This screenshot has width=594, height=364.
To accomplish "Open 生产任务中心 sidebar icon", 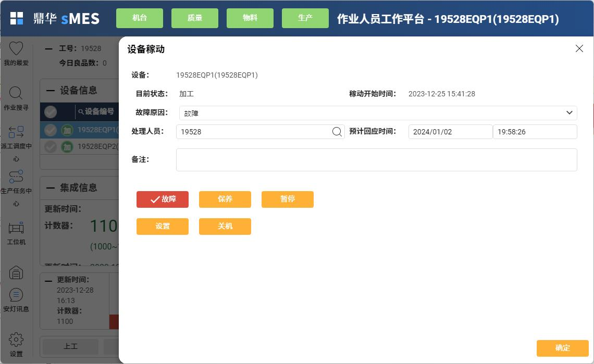I will coord(16,177).
